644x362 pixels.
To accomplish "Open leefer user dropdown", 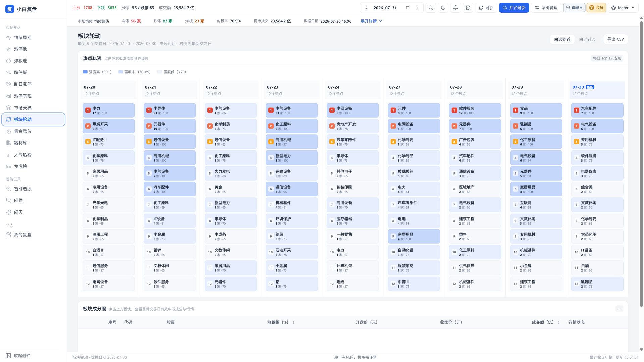I will (623, 8).
